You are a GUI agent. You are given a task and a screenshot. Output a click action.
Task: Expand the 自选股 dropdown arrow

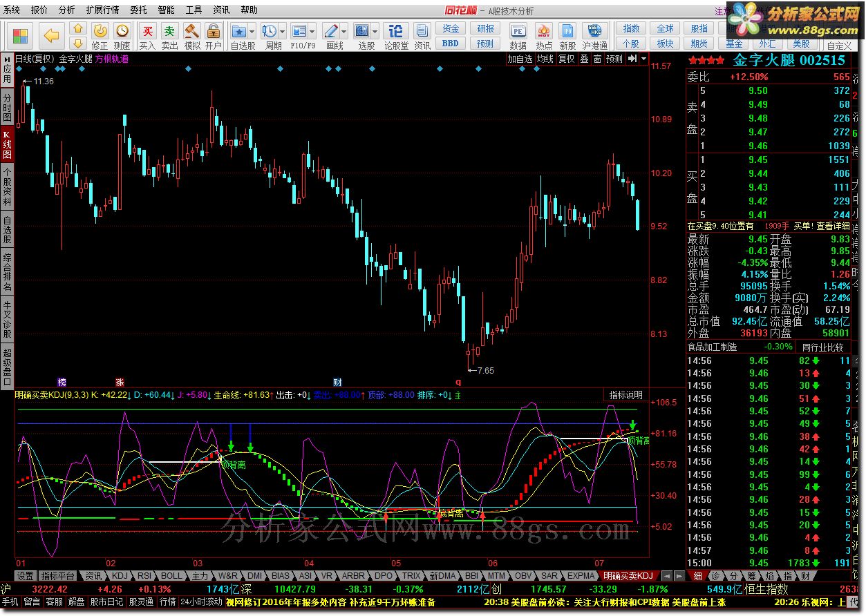coord(252,31)
